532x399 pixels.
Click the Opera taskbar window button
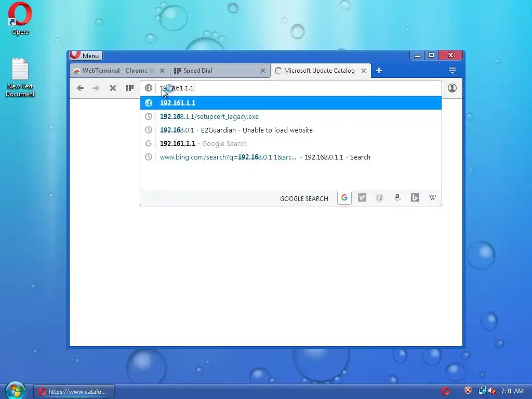74,392
